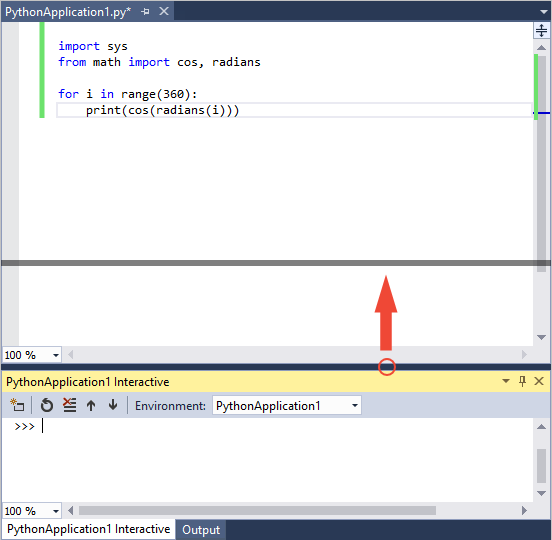Close the PythonApplication1 Interactive window

point(539,381)
